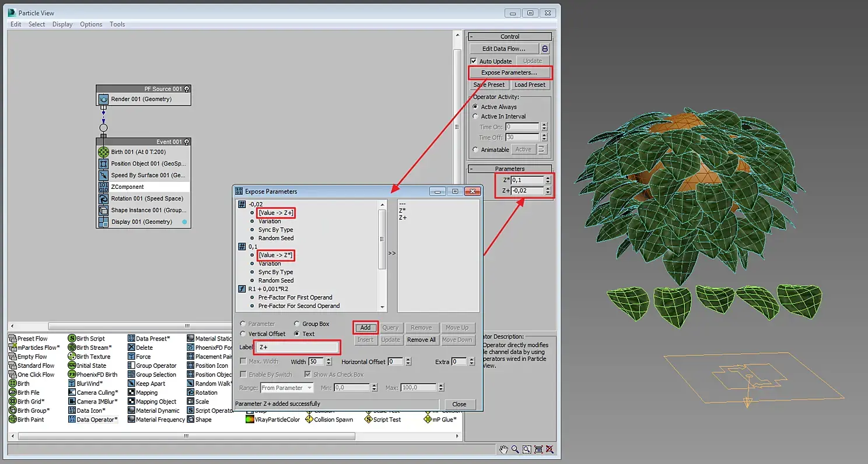The height and width of the screenshot is (464, 868).
Task: Open the Options menu
Action: pyautogui.click(x=91, y=24)
